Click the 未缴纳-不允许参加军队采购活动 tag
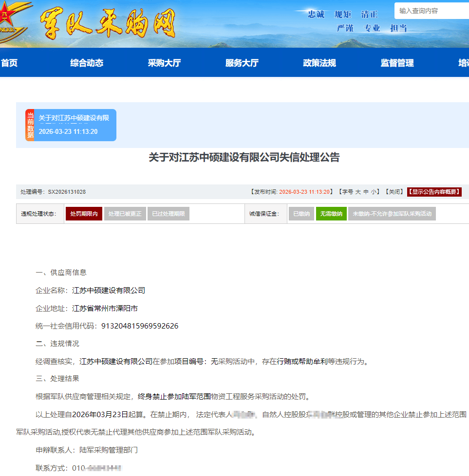 point(392,214)
